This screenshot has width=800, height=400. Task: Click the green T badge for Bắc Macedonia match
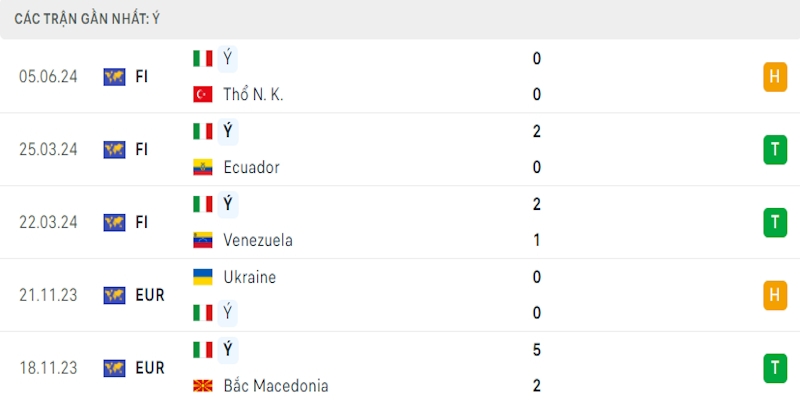pyautogui.click(x=774, y=368)
